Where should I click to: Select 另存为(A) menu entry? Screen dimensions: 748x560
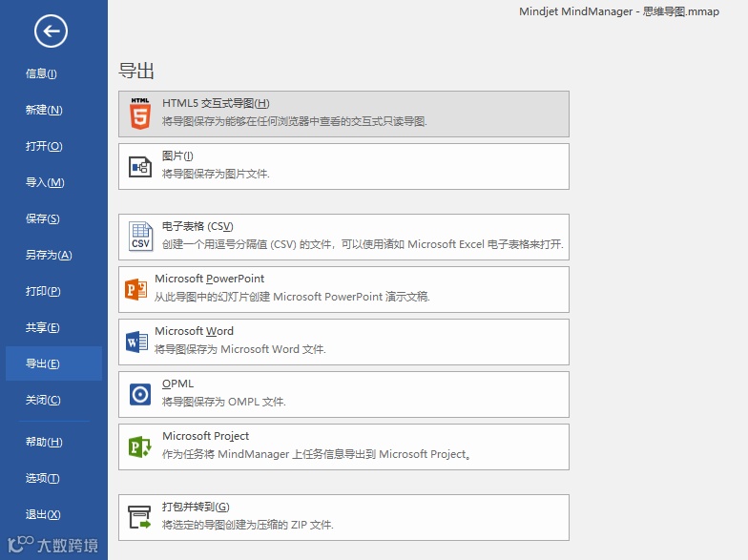pos(49,255)
